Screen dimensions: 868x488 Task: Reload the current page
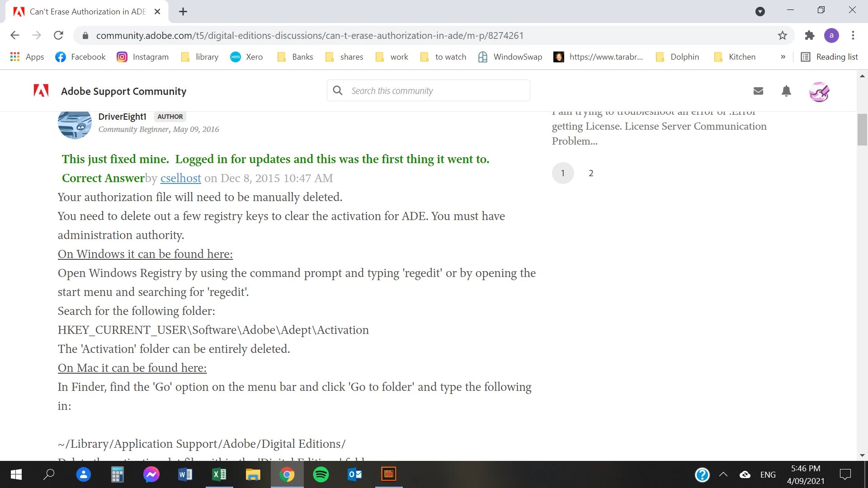[x=58, y=35]
